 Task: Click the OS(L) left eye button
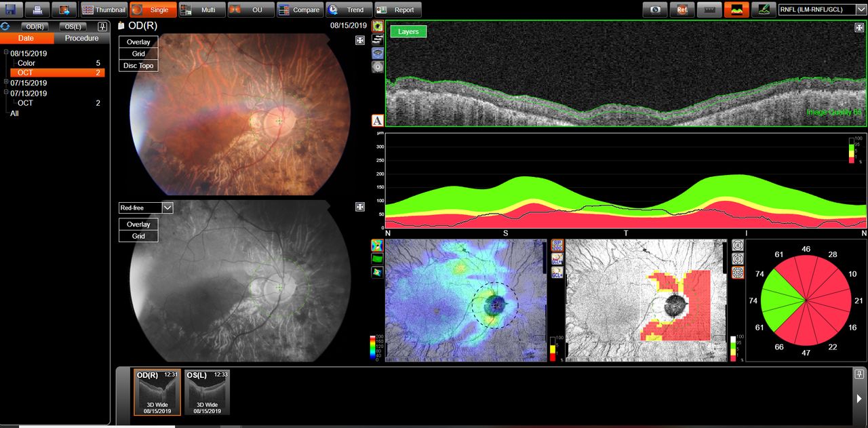73,26
